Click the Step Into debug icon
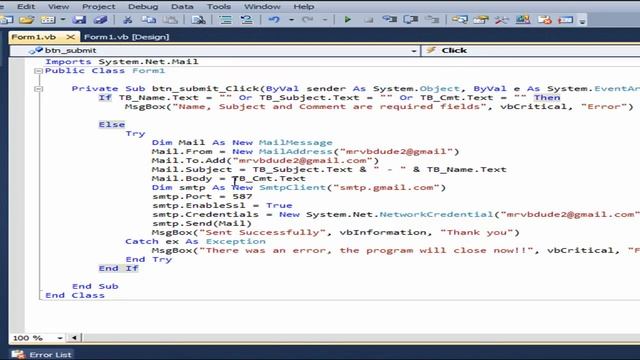The image size is (640, 360). pyautogui.click(x=389, y=20)
